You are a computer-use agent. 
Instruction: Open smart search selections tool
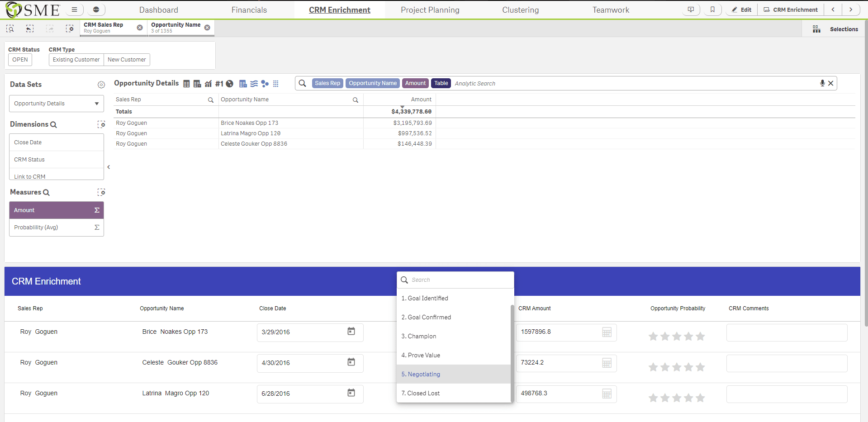tap(10, 28)
